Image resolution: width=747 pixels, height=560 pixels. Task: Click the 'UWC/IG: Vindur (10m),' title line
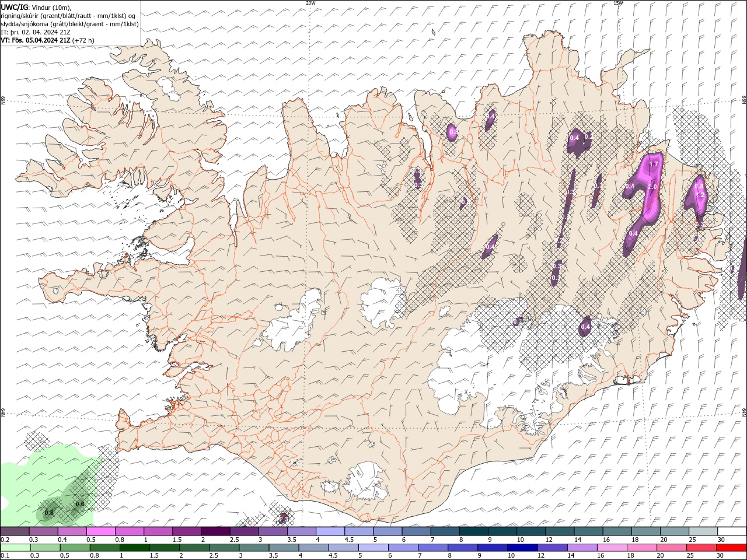(x=36, y=7)
